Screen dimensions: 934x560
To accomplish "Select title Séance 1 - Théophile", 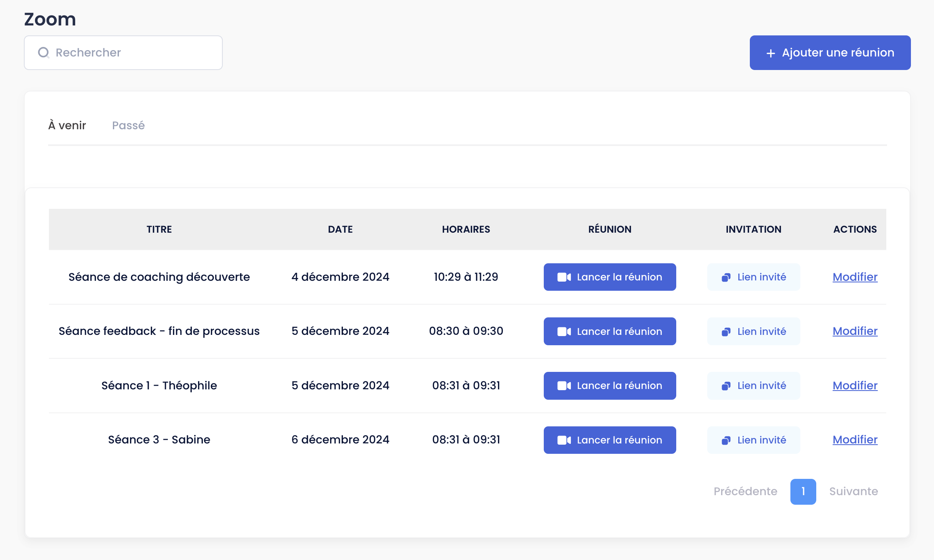I will 159,385.
